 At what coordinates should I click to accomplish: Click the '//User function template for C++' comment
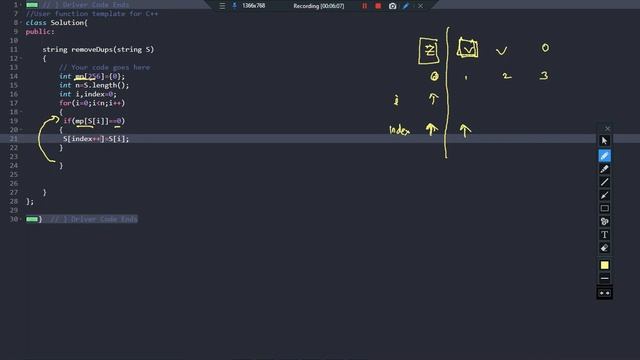[x=92, y=13]
